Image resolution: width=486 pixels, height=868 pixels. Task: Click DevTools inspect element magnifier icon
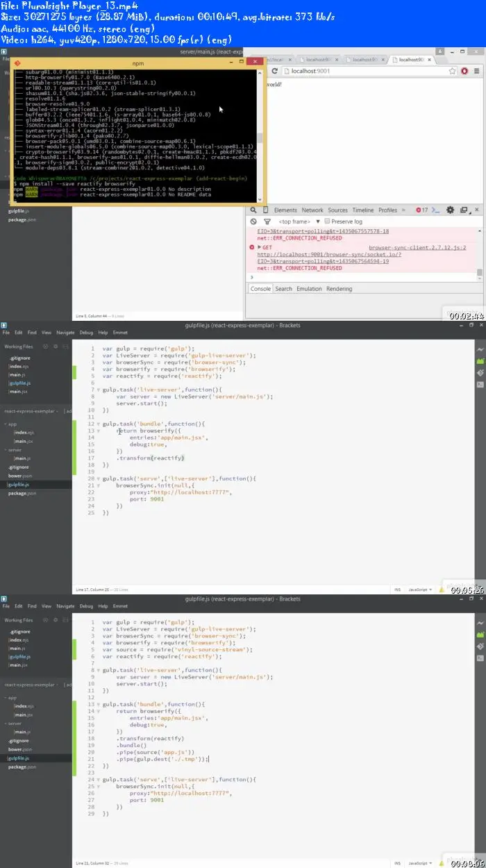coord(254,210)
